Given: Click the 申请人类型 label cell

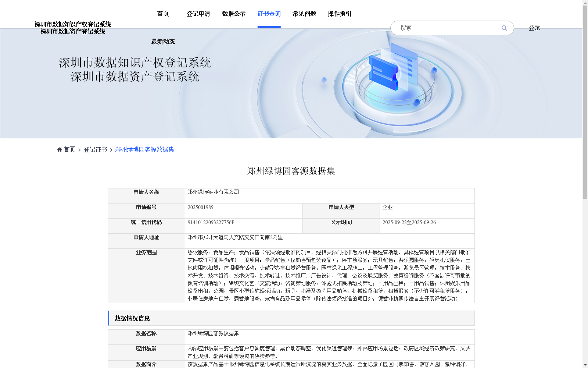Looking at the screenshot, I should click(341, 211).
